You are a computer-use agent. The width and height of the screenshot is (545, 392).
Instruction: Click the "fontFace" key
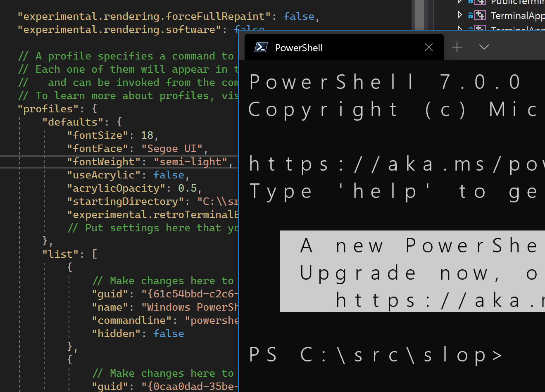click(98, 149)
